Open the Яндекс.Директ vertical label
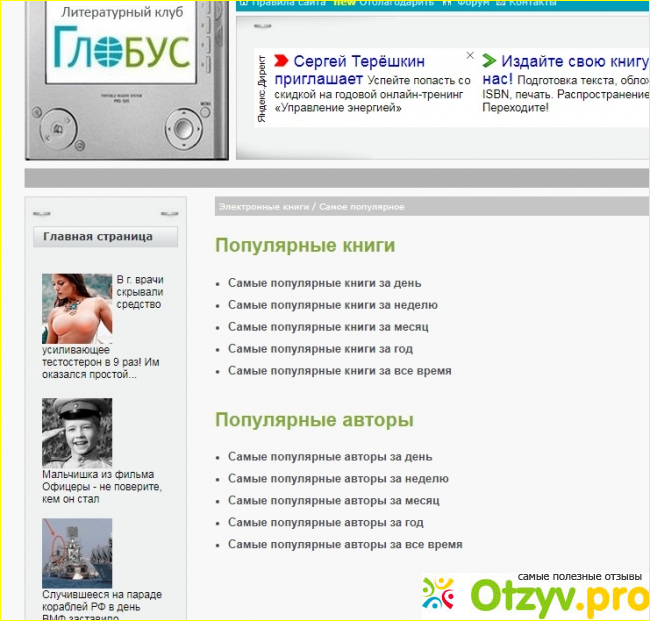The height and width of the screenshot is (621, 650). (262, 89)
